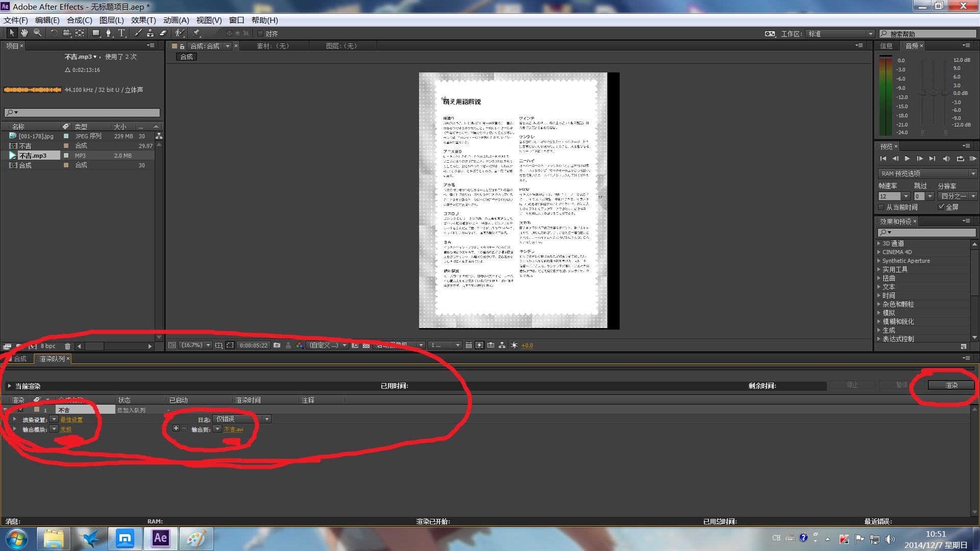Screen dimensions: 980x551
Task: Select the Horizontal Type tool
Action: coord(121,33)
